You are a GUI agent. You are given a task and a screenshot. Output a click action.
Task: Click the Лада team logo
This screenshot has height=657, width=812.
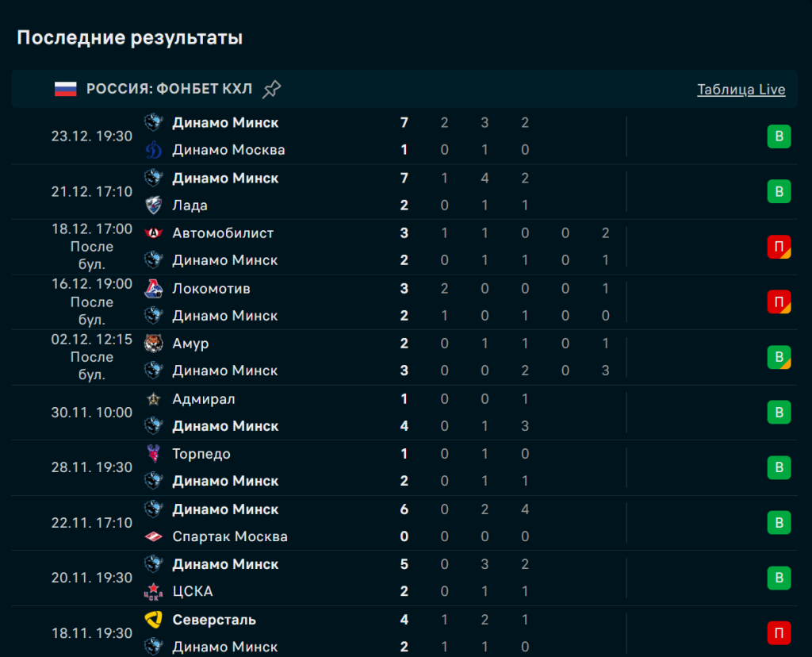coord(153,206)
